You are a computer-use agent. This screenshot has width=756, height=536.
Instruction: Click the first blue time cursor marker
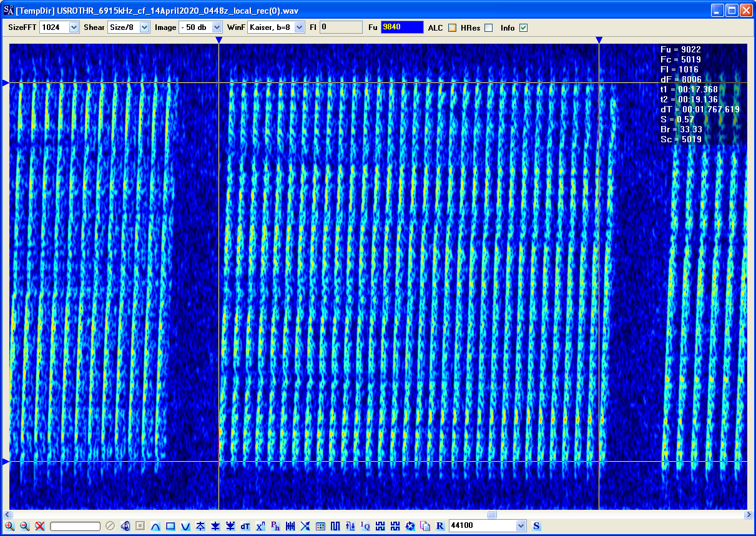[x=218, y=40]
